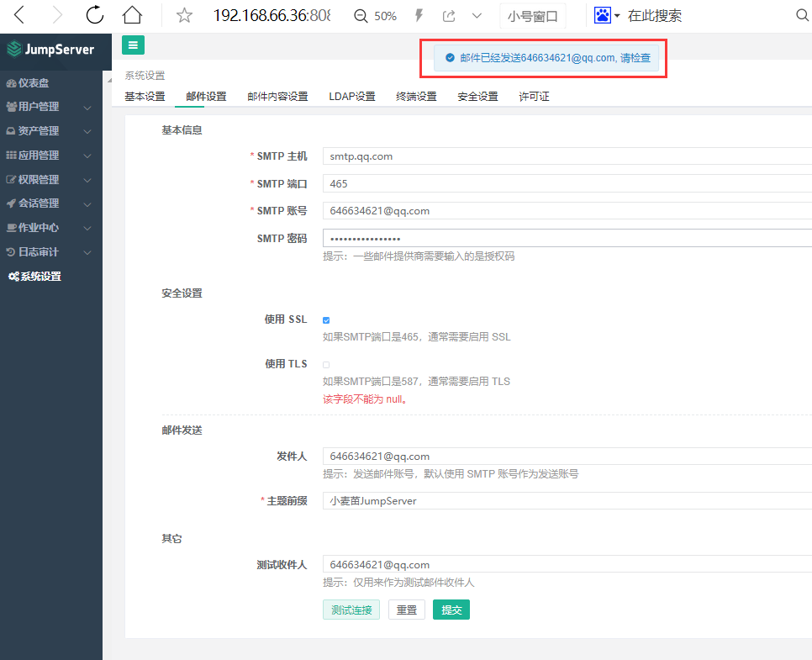Click the SMTP 端口 input field

click(567, 183)
